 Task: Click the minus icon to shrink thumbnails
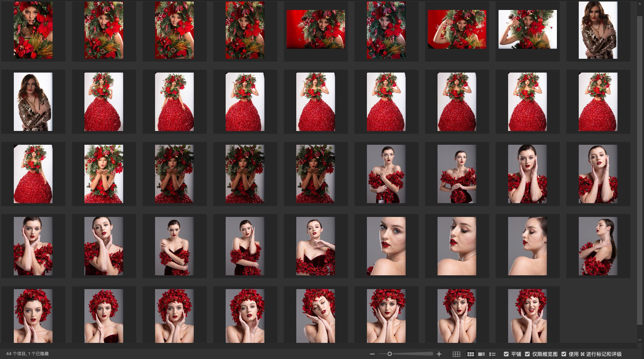372,354
